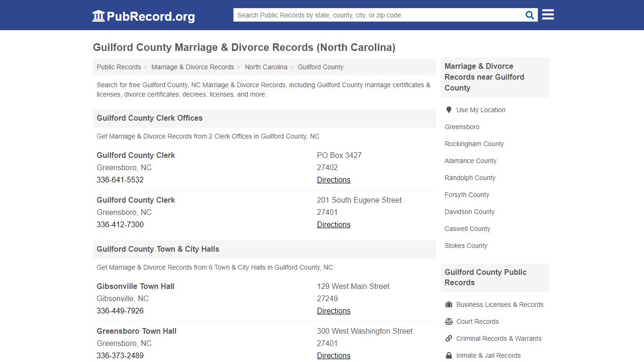Open Inmate & Jail Records link
Viewport: 644px width, 362px height.
click(488, 355)
